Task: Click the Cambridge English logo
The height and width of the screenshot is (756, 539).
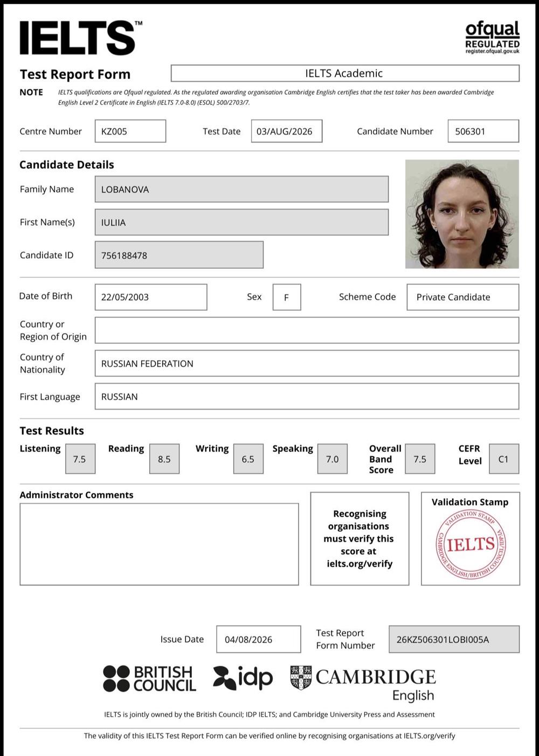Action: [363, 684]
